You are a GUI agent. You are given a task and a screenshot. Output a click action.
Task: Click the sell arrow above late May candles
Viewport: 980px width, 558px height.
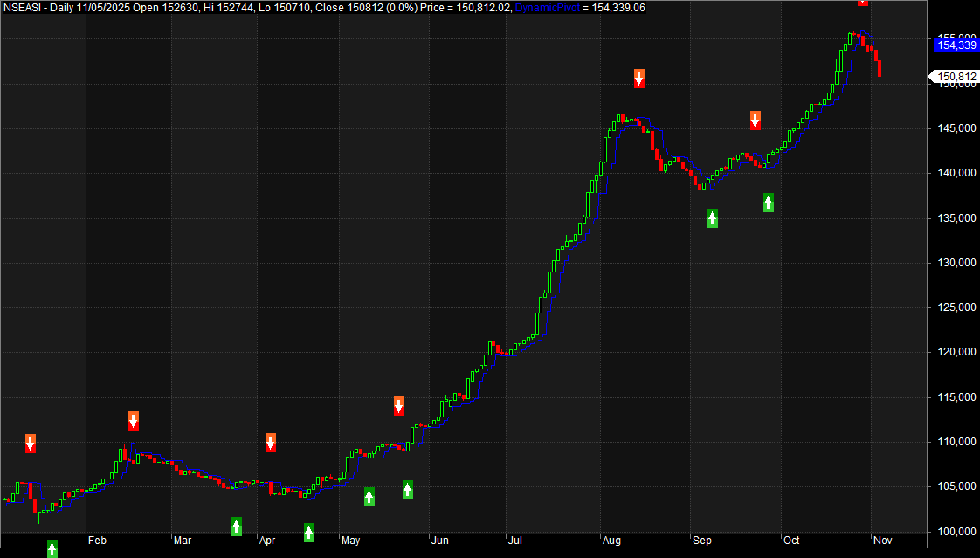click(x=399, y=405)
